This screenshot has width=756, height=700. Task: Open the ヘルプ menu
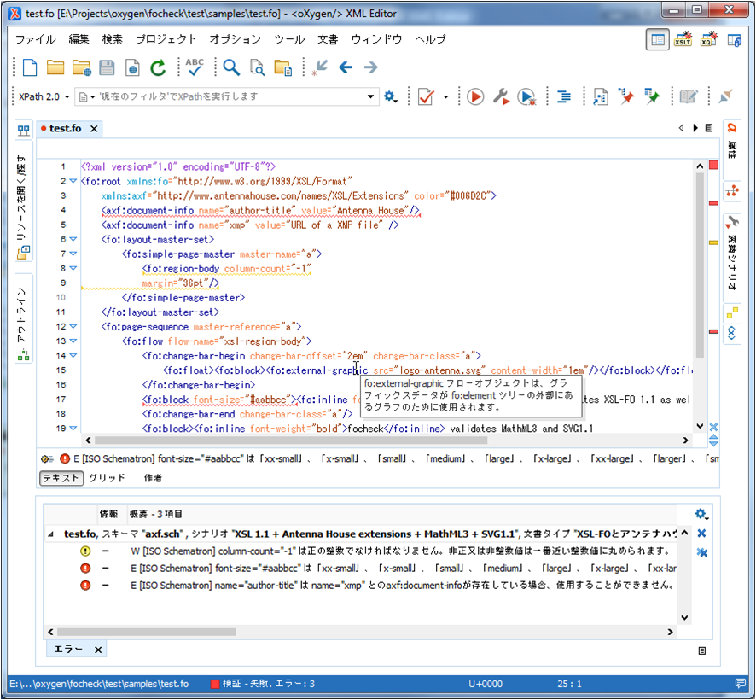pyautogui.click(x=430, y=39)
